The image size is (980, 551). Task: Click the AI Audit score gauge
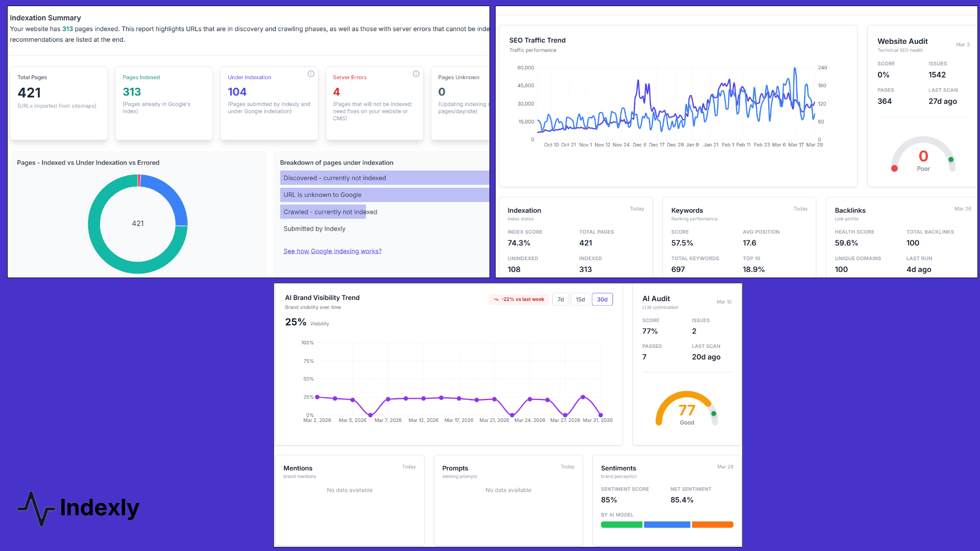tap(687, 408)
